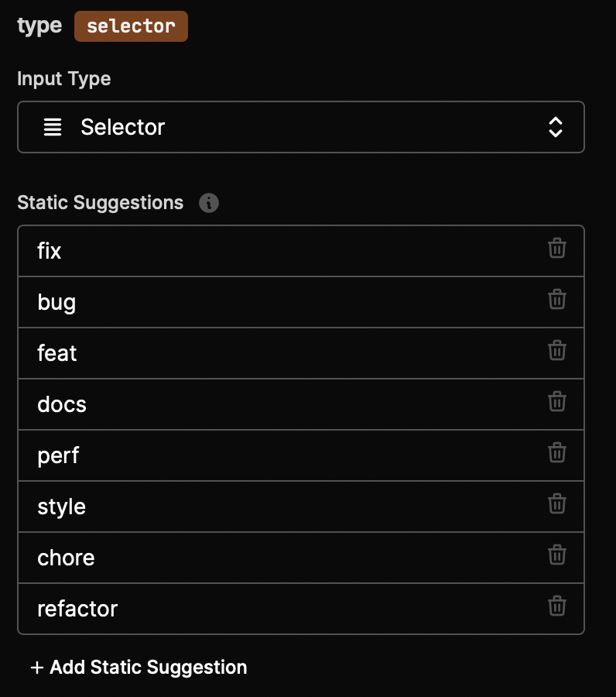Edit the fix suggestion text field
The width and height of the screenshot is (616, 697).
280,251
